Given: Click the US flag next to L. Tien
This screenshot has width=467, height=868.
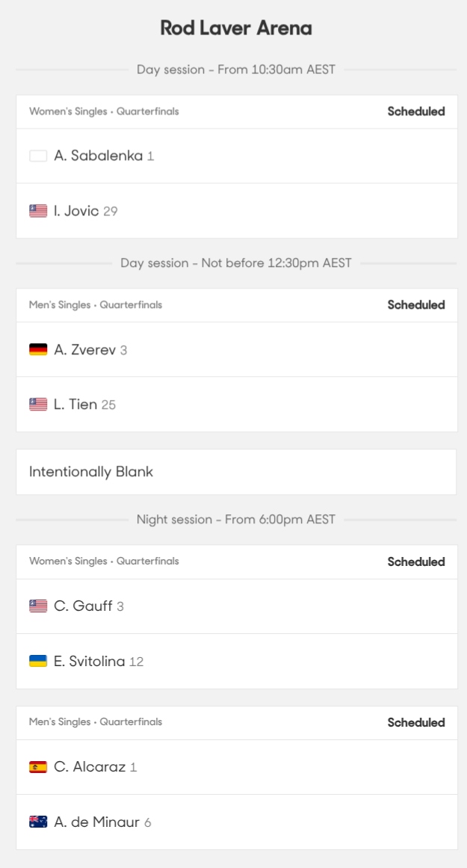Looking at the screenshot, I should 37,404.
